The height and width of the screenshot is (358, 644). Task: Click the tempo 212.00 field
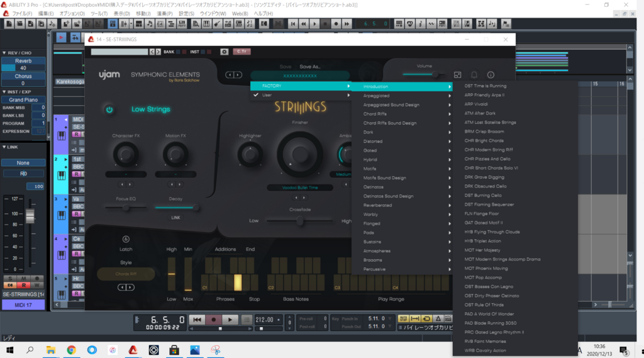click(x=265, y=320)
